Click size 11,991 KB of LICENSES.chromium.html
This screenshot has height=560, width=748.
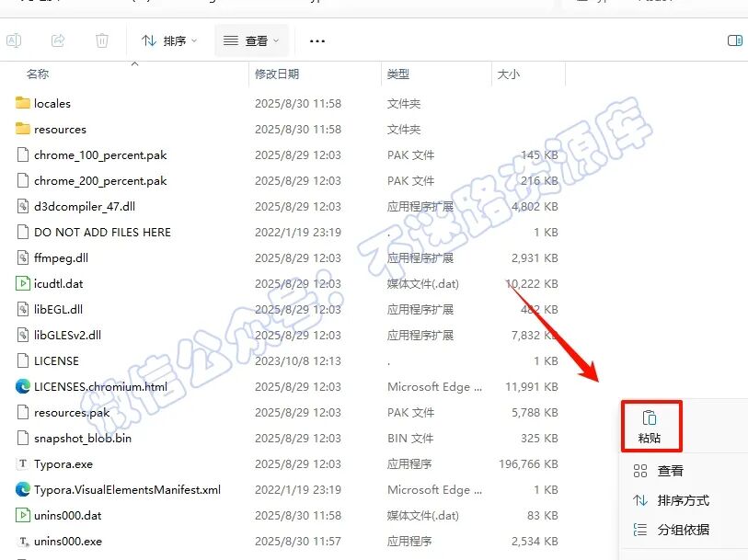tap(532, 386)
